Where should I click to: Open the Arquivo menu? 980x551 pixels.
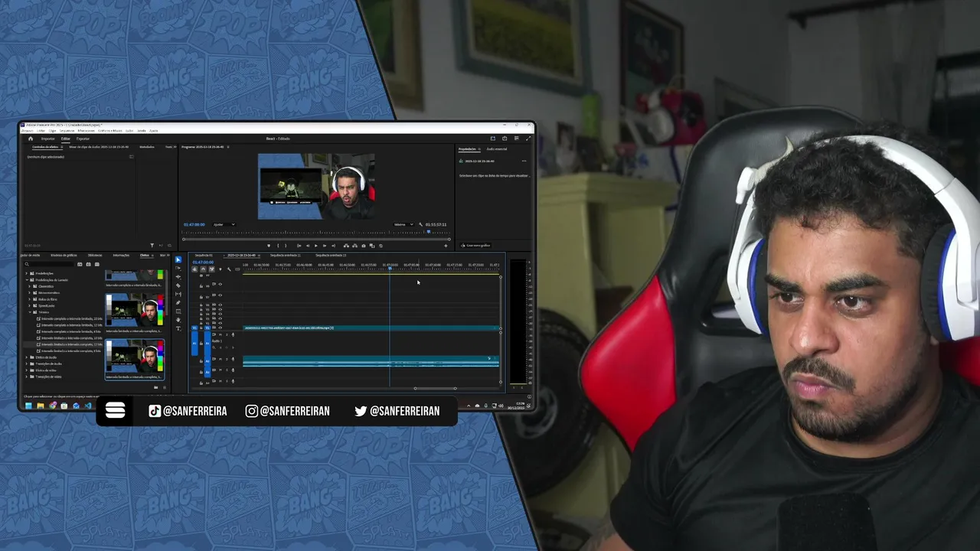point(28,131)
